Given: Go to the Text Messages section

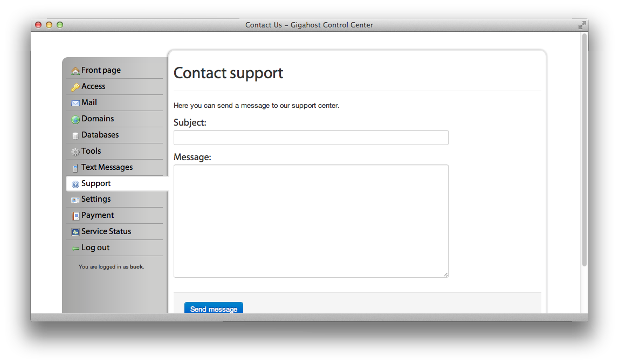Looking at the screenshot, I should pyautogui.click(x=107, y=167).
